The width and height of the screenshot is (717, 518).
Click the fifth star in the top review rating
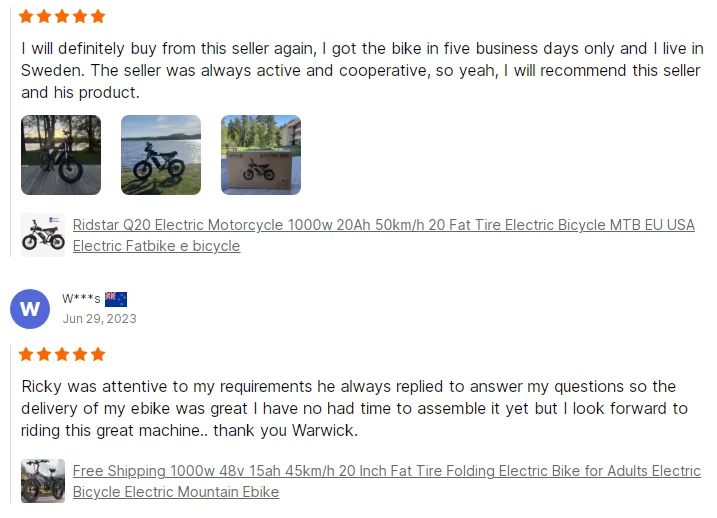pos(97,17)
